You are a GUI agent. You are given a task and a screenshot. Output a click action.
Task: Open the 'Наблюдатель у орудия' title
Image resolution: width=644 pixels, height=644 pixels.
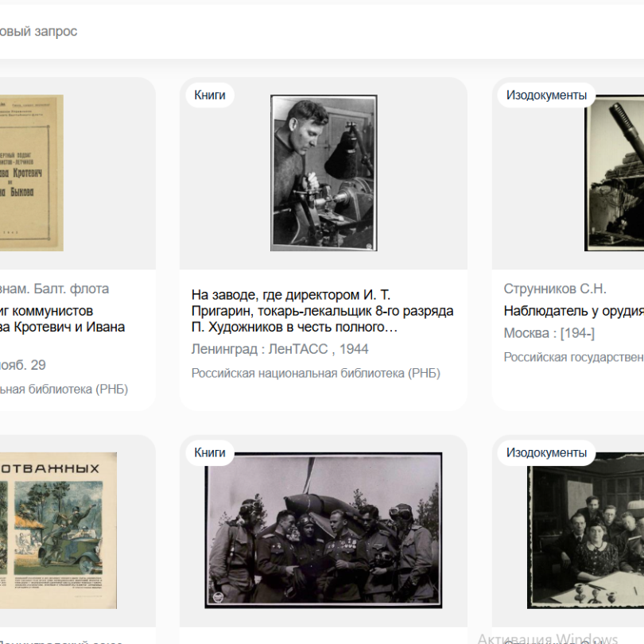573,311
